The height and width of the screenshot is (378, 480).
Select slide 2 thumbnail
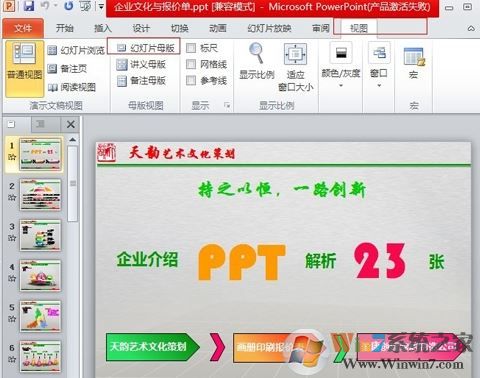coord(40,195)
